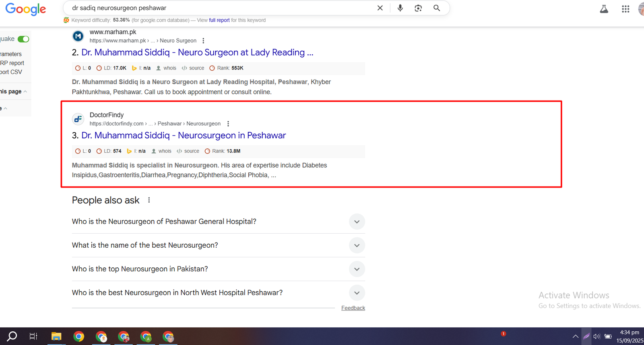
Task: Click the magnifying glass search button
Action: pos(437,8)
